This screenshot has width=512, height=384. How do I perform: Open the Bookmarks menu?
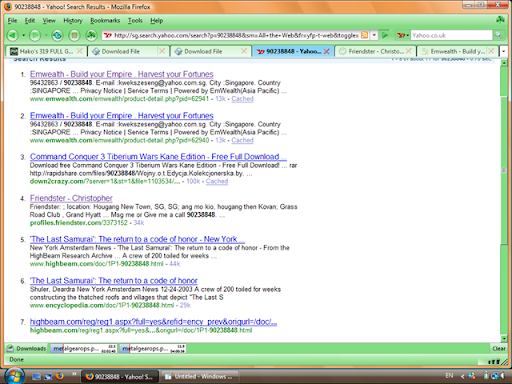(x=105, y=21)
